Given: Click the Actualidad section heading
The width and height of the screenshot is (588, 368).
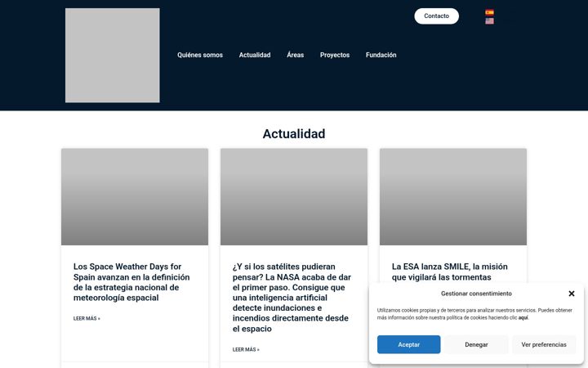Looking at the screenshot, I should [294, 133].
